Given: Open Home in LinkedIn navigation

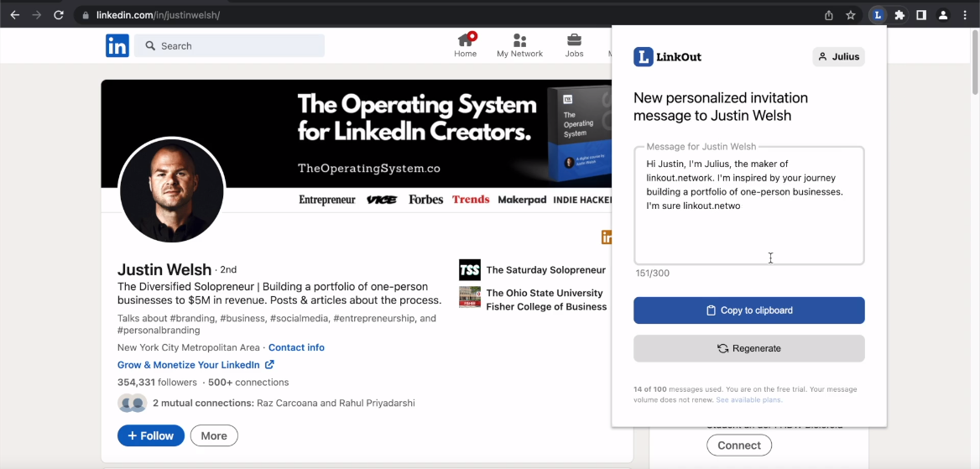Looking at the screenshot, I should pos(466,45).
